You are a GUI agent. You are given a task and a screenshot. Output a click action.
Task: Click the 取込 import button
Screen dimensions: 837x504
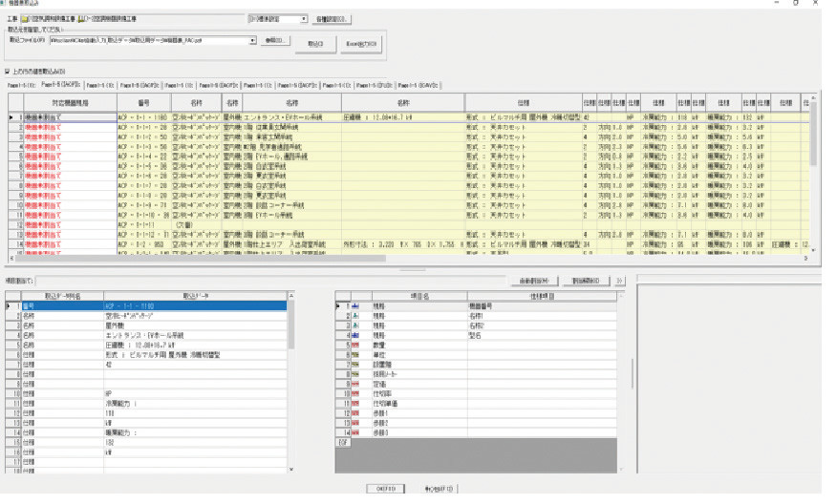pyautogui.click(x=315, y=44)
